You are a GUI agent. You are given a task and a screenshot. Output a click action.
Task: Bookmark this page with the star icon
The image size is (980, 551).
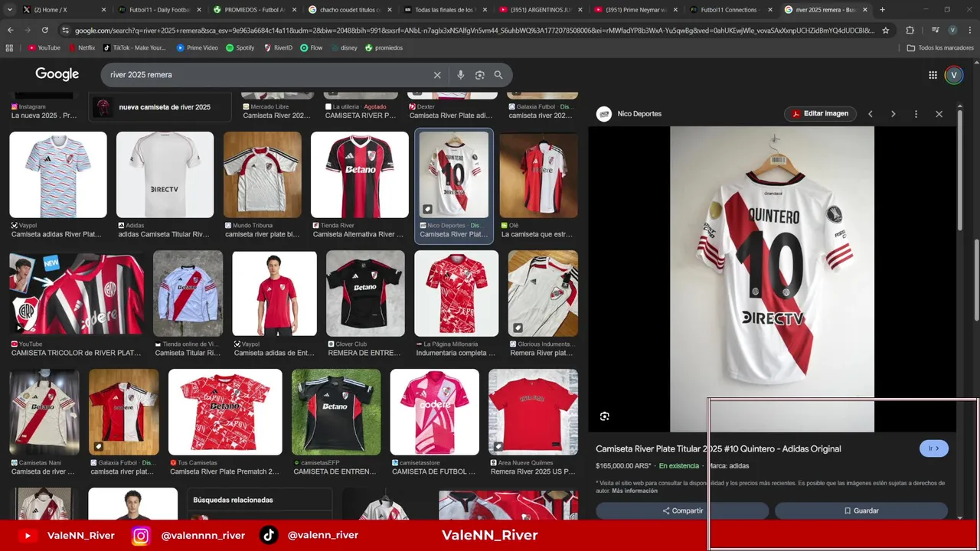pos(886,30)
